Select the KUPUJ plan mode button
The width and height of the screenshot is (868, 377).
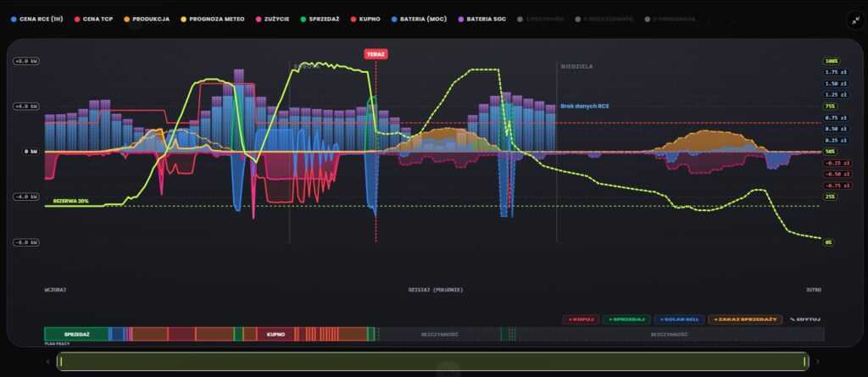click(x=581, y=319)
